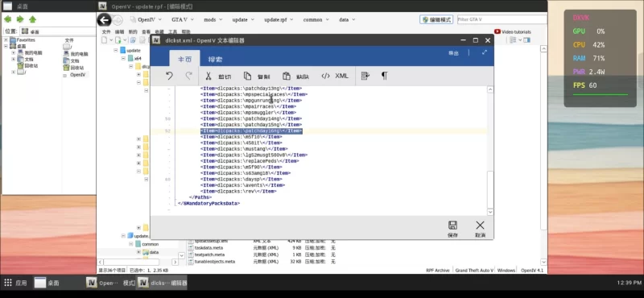644x298 pixels.
Task: Open 工具 menu in OpenIV
Action: [172, 32]
